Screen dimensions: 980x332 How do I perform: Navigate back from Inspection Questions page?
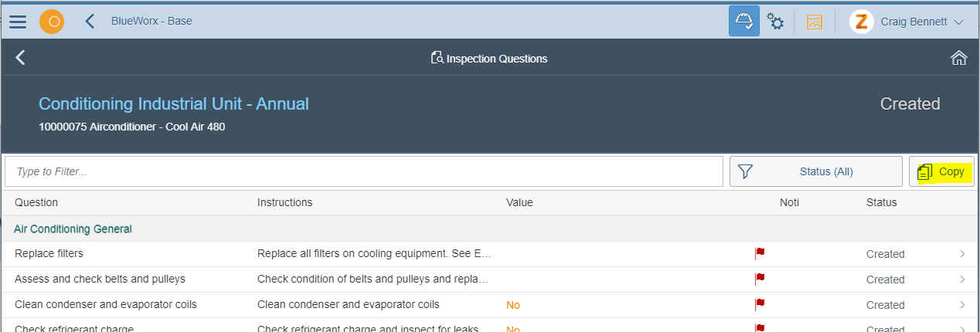pyautogui.click(x=21, y=58)
